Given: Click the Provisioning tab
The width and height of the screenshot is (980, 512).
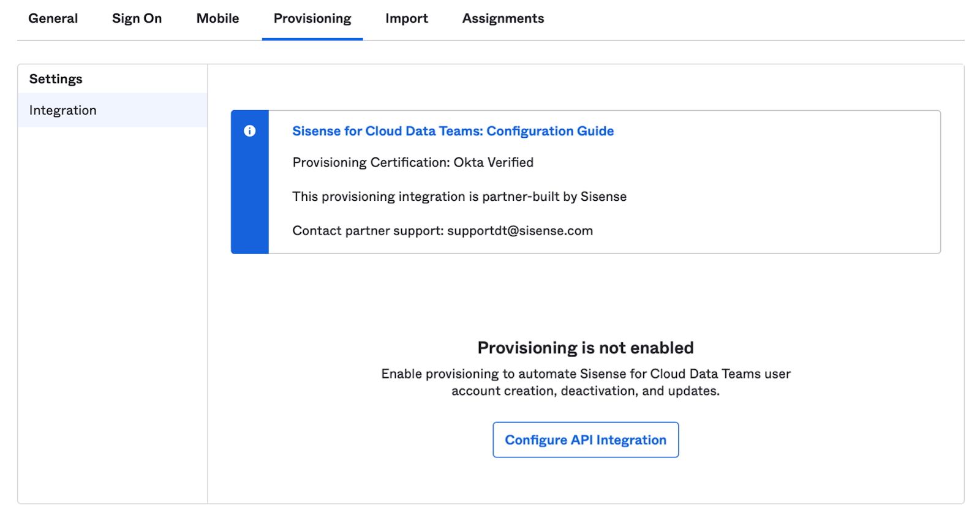Looking at the screenshot, I should click(312, 18).
